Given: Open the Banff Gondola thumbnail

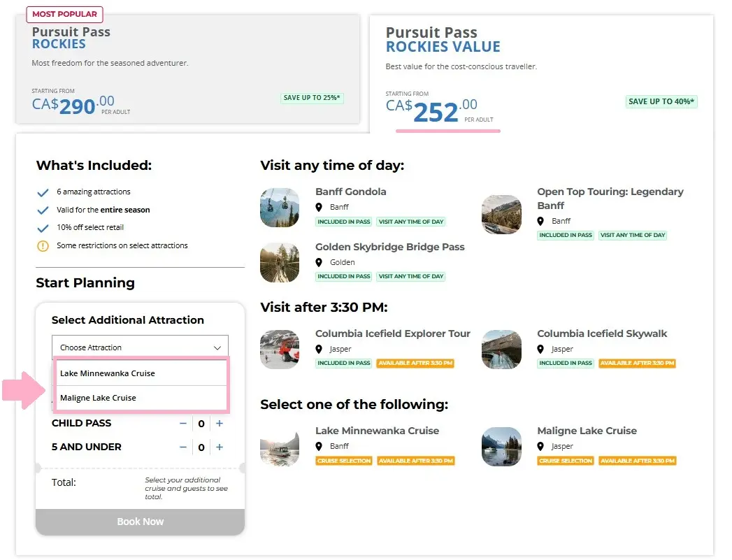Looking at the screenshot, I should click(280, 207).
